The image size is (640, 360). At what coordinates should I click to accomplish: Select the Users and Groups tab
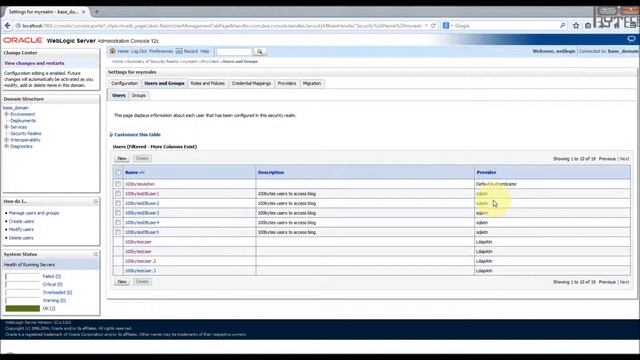tap(164, 83)
